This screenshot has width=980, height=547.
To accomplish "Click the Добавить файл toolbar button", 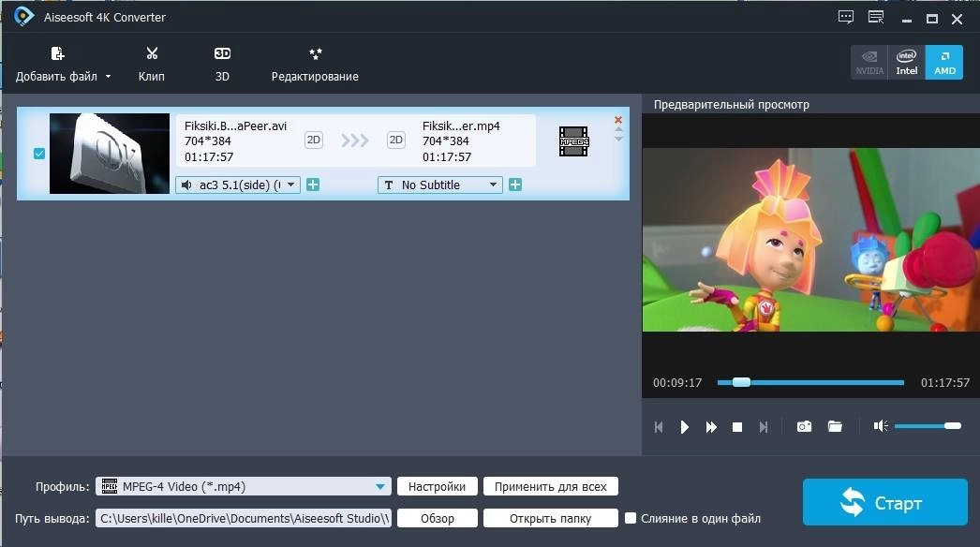I will click(x=56, y=65).
